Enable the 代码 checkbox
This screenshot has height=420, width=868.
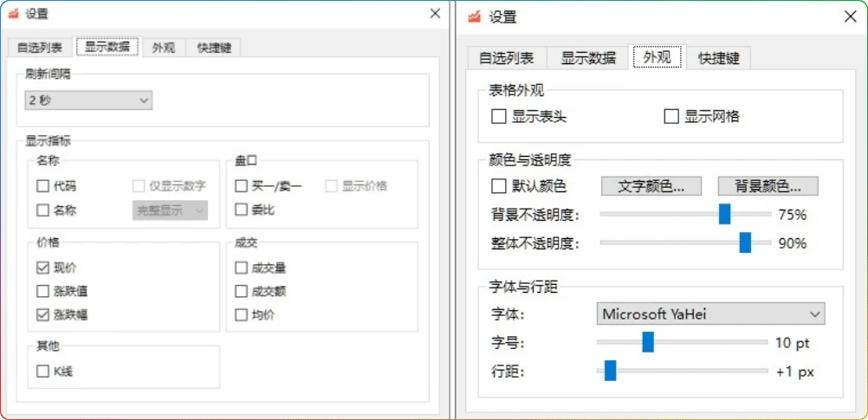[x=42, y=186]
